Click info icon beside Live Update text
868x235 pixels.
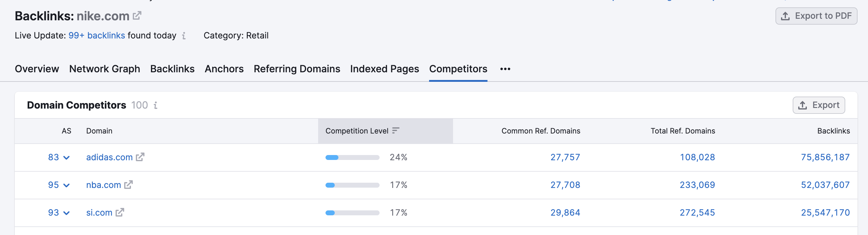pos(183,36)
